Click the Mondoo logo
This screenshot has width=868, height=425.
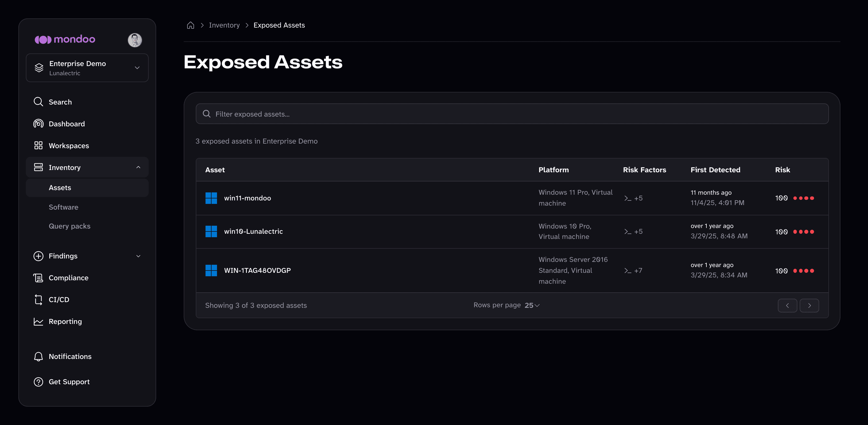(x=65, y=39)
